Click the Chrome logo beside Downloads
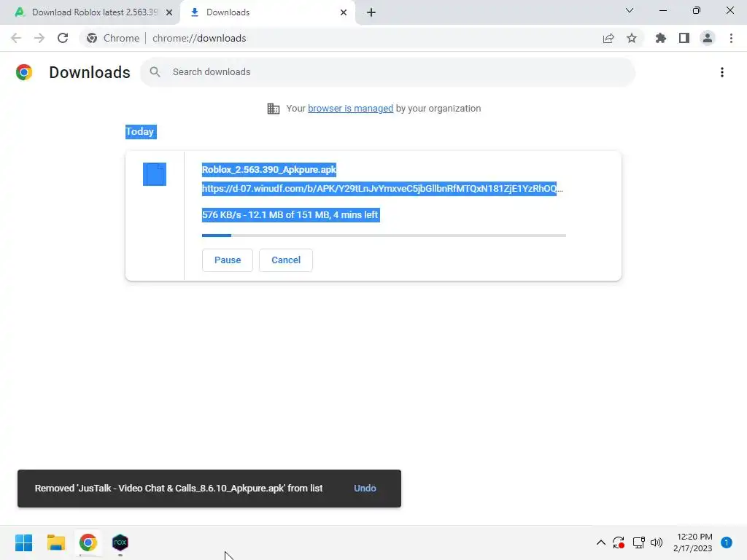The width and height of the screenshot is (747, 560). coord(24,72)
